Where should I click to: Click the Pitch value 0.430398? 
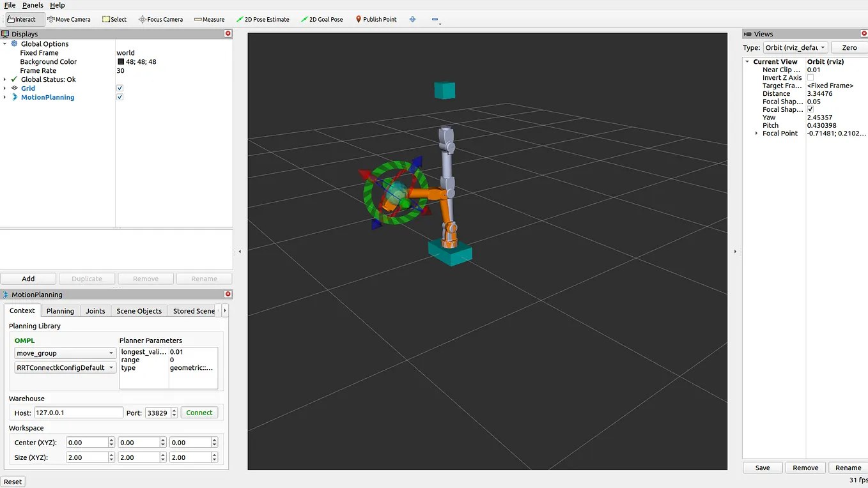coord(822,125)
